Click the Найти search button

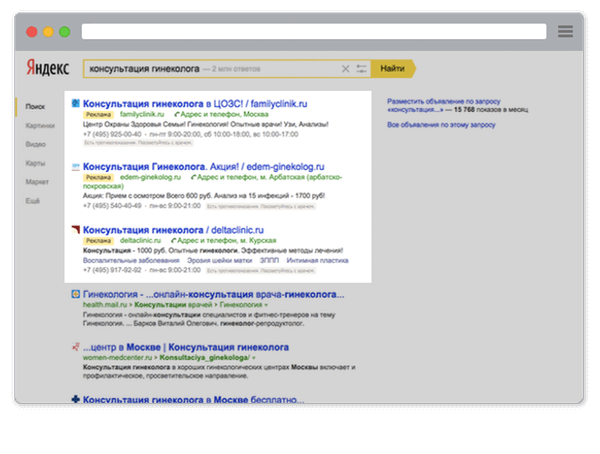(393, 69)
